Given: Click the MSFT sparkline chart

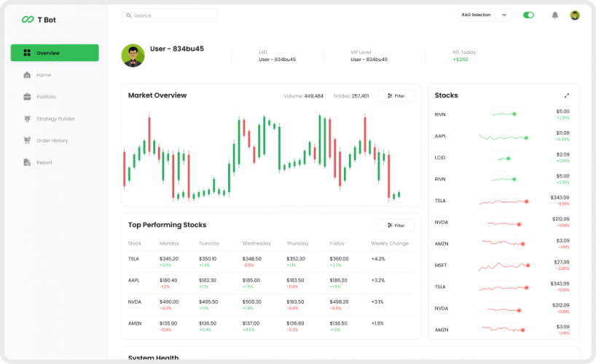Looking at the screenshot, I should pyautogui.click(x=504, y=266).
